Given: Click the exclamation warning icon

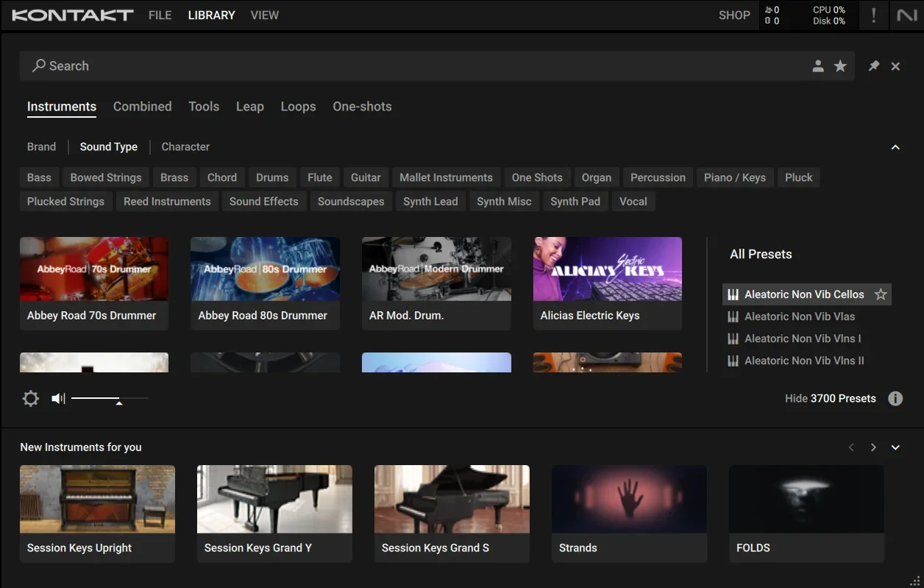Looking at the screenshot, I should tap(873, 15).
